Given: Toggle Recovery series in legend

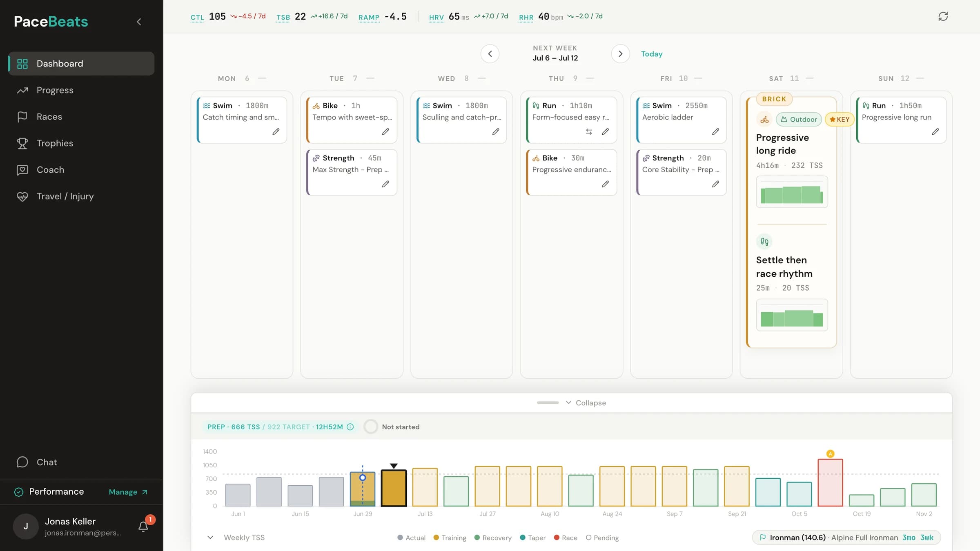Looking at the screenshot, I should tap(493, 538).
